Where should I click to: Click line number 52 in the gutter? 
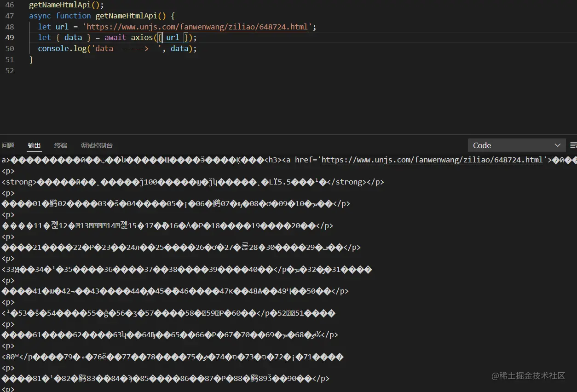10,70
